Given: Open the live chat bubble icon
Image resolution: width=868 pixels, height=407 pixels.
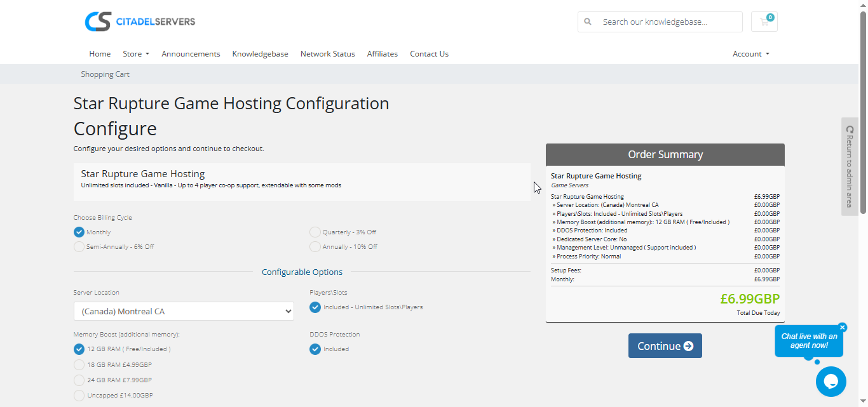Looking at the screenshot, I should point(831,382).
